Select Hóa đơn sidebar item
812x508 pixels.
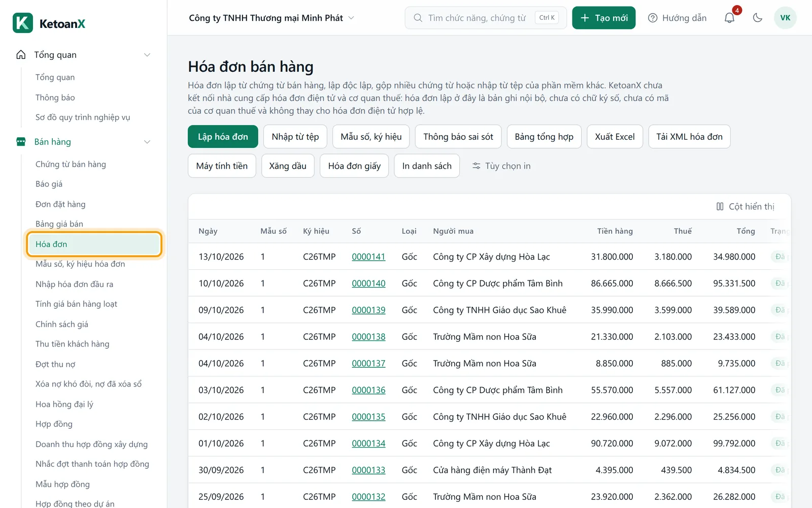coord(94,244)
